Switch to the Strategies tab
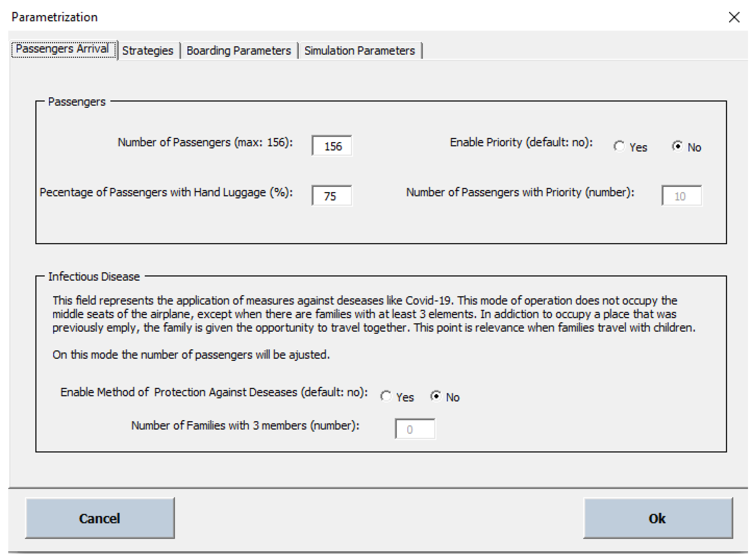 (148, 51)
